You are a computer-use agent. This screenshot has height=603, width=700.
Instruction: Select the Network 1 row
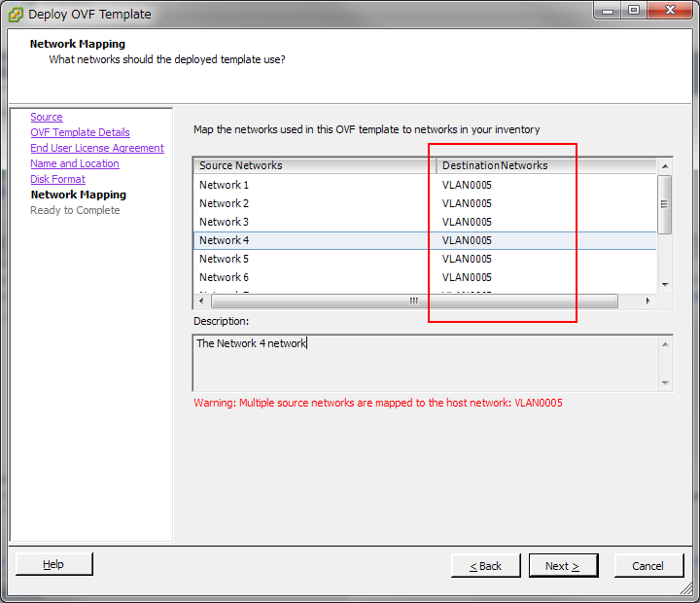click(x=225, y=185)
